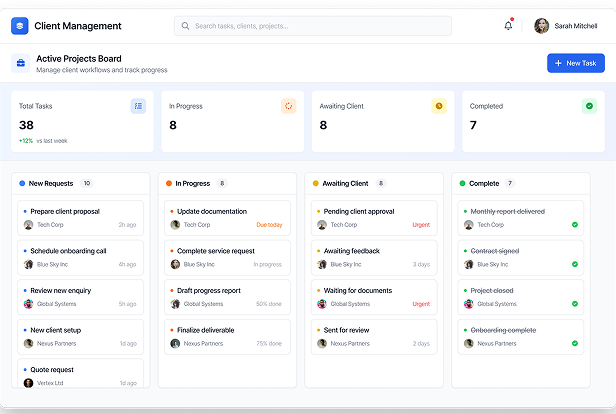Toggle the green check on Contract signed

(575, 265)
